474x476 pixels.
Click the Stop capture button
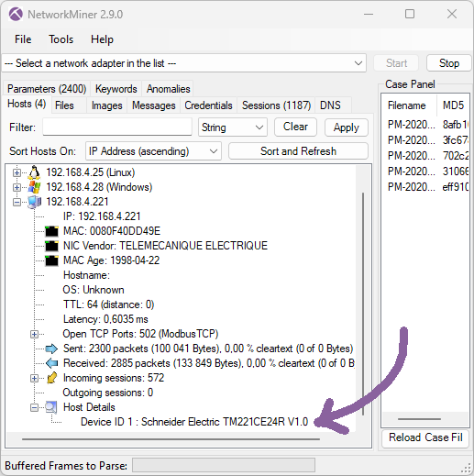[449, 63]
